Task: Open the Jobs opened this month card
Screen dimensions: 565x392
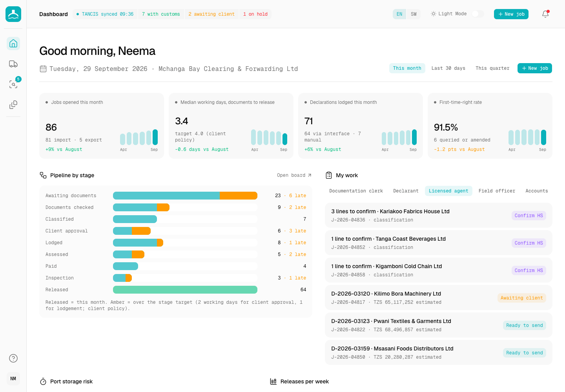Action: click(x=102, y=126)
